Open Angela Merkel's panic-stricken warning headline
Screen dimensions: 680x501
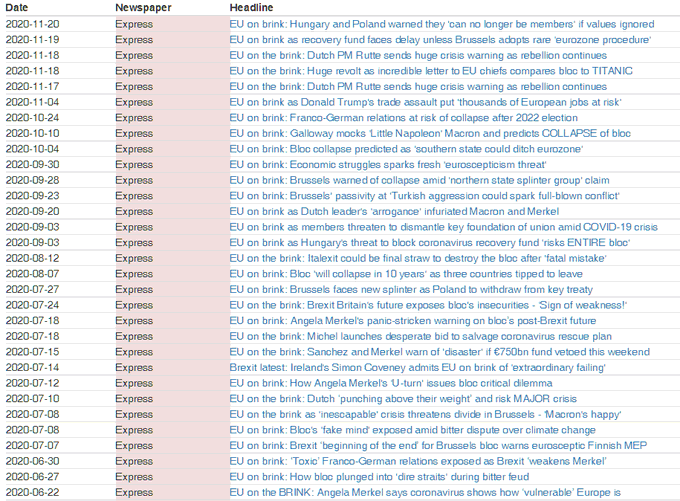coord(413,321)
